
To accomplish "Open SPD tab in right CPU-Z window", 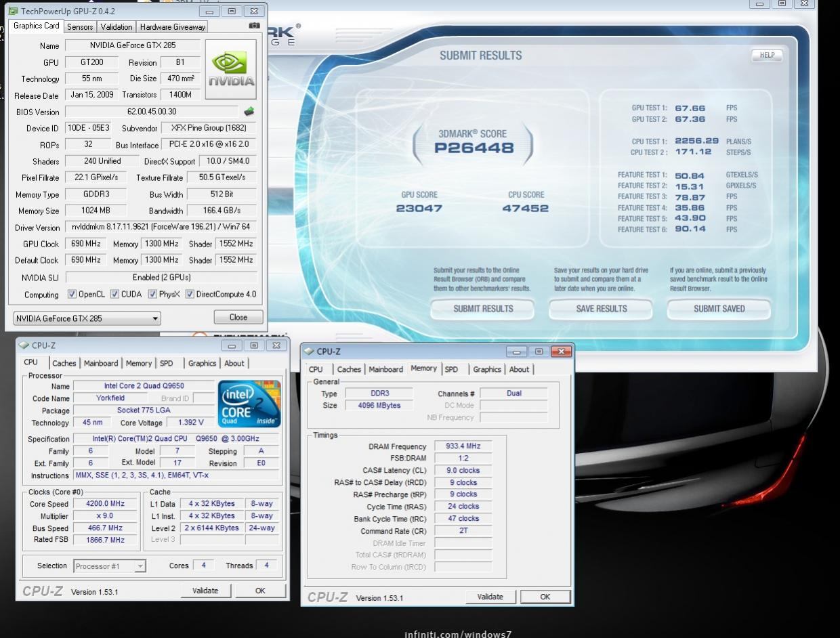I will tap(451, 370).
